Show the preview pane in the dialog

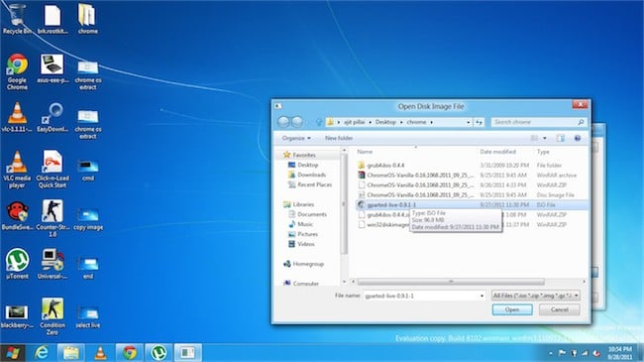560,138
